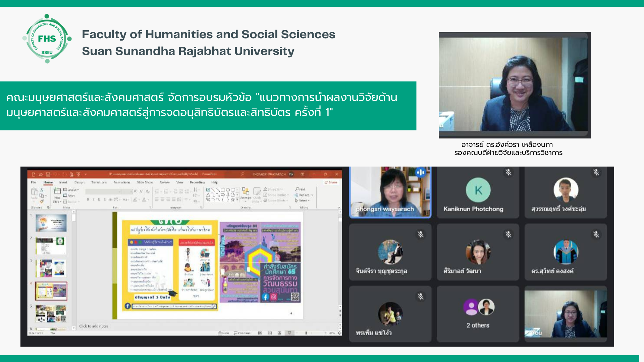The width and height of the screenshot is (644, 362).
Task: Click fit slide to window icon
Action: [339, 333]
